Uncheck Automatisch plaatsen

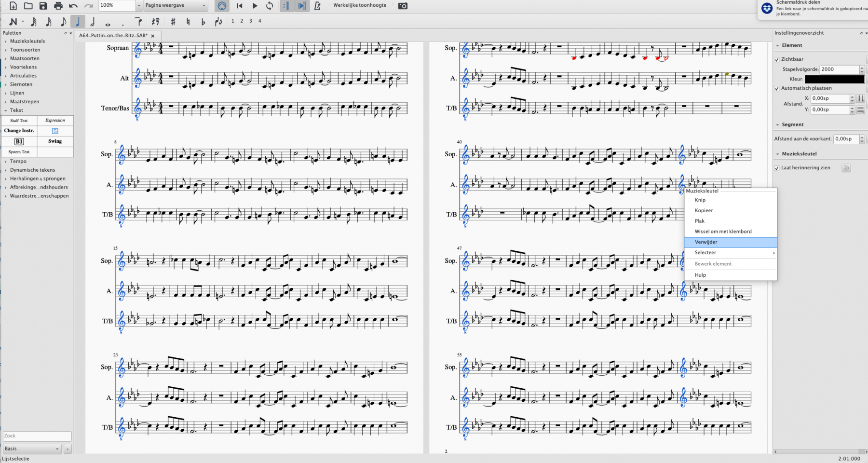(x=777, y=88)
